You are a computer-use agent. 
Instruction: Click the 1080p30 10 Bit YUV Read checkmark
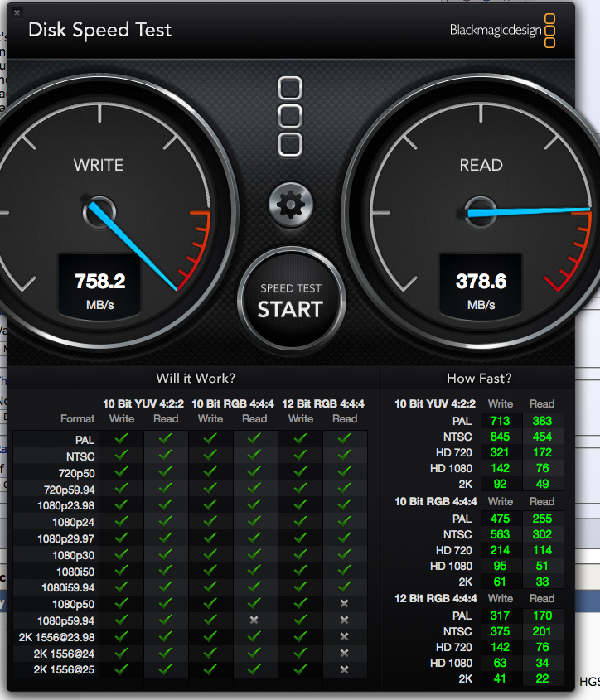(x=165, y=554)
